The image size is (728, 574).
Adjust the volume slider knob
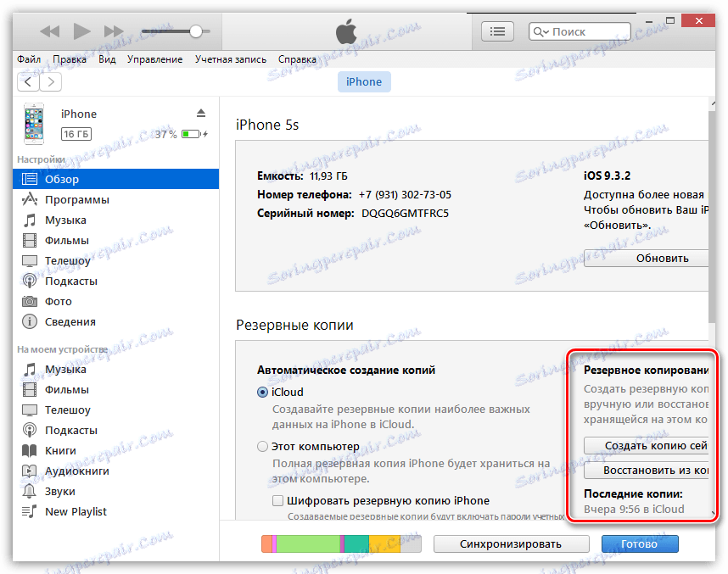click(x=196, y=31)
